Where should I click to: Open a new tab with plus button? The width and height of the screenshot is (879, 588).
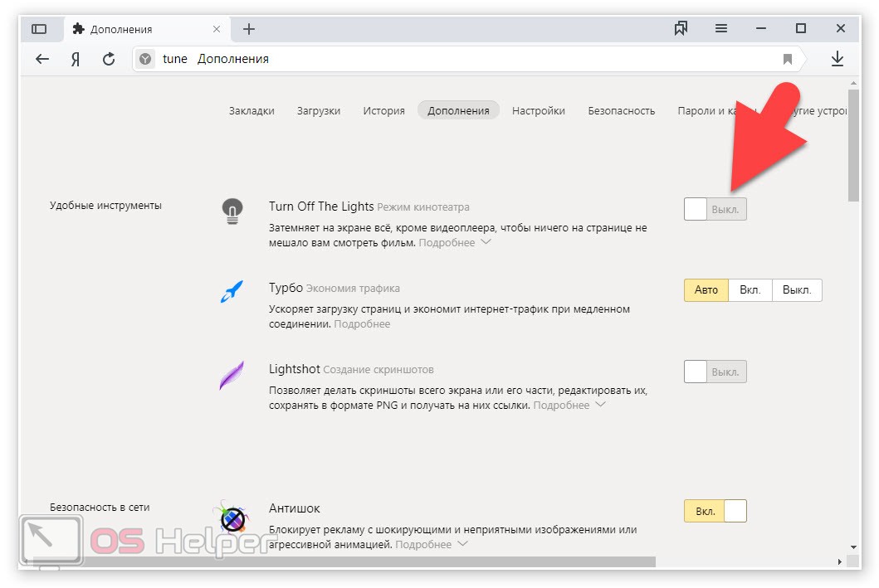[x=249, y=28]
